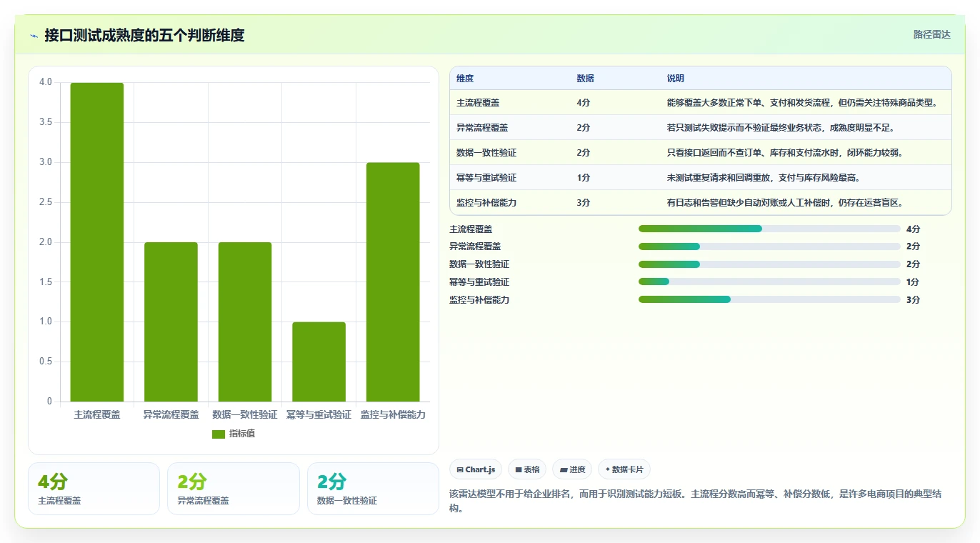Click the 监控与补偿能力 bar in the chart
980x543 pixels.
click(393, 282)
